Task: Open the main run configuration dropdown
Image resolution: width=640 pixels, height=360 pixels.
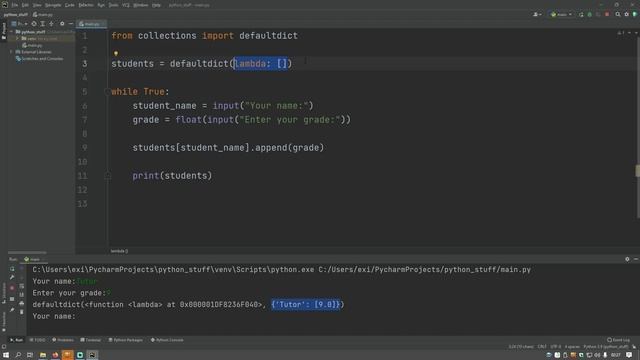Action: 561,14
